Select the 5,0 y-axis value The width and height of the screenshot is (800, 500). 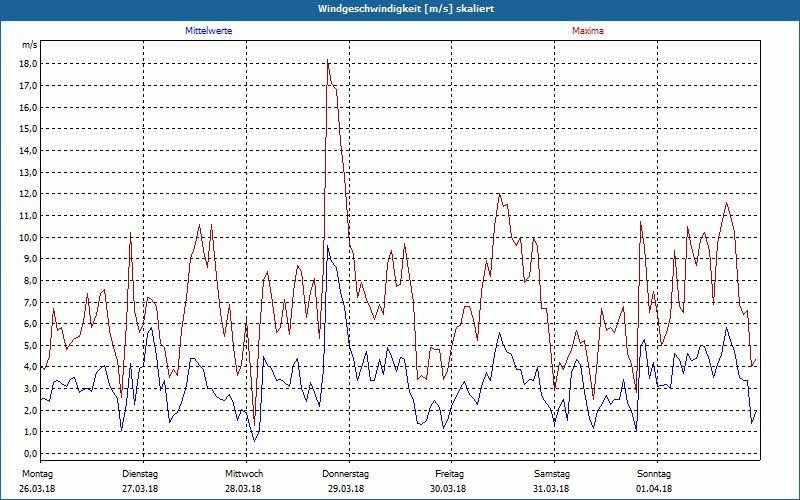pyautogui.click(x=31, y=345)
